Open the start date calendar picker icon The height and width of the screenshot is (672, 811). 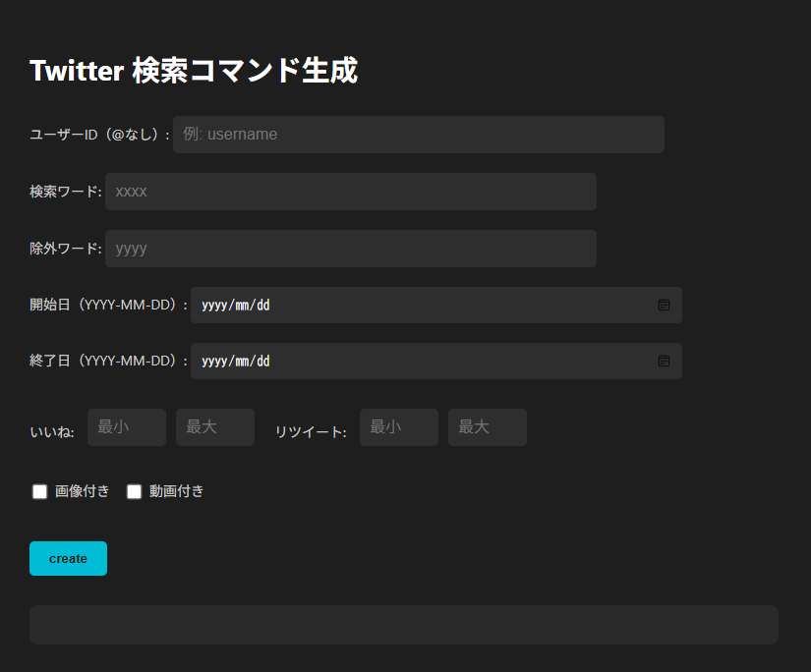664,306
